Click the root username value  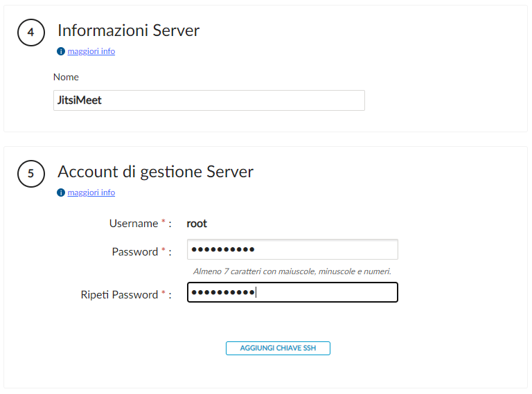[x=197, y=224]
